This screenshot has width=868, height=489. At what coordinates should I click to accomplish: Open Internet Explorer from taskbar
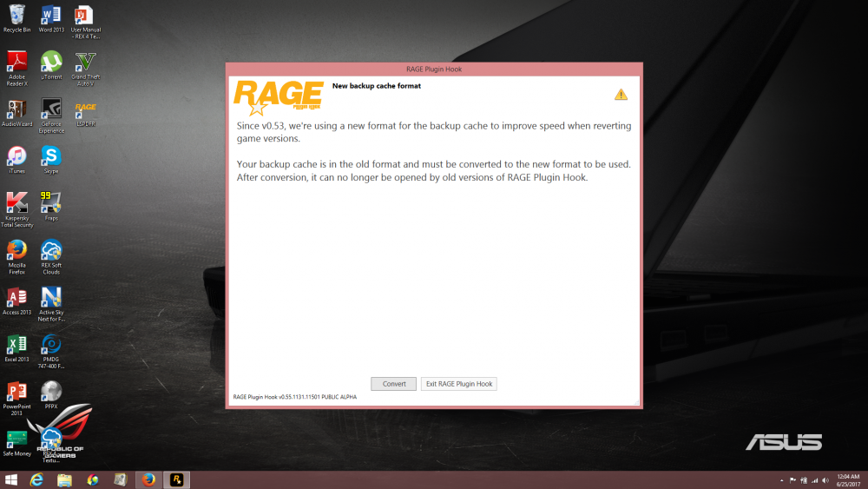coord(36,479)
